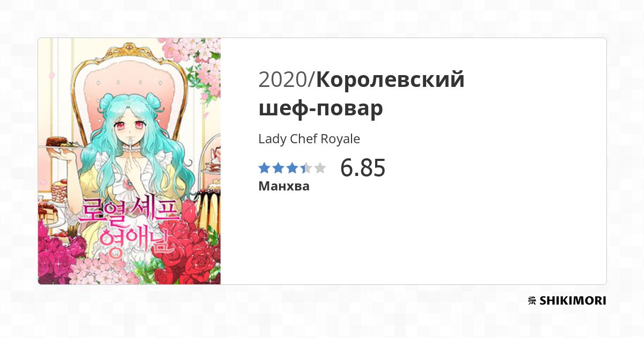Open the Манхва type label
The height and width of the screenshot is (338, 644).
coord(284,187)
